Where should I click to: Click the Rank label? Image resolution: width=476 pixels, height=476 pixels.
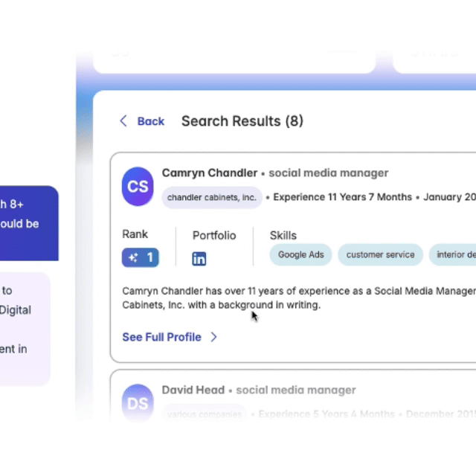(x=135, y=234)
